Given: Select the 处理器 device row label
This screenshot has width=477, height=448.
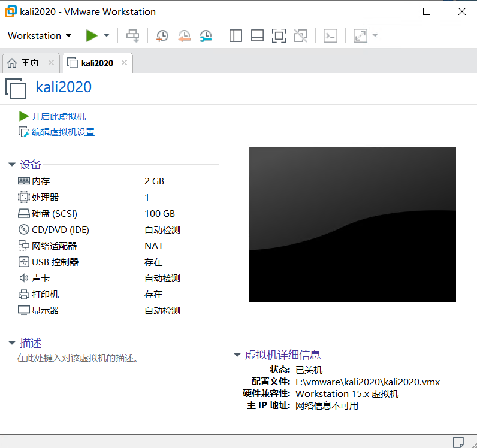Looking at the screenshot, I should (x=46, y=198).
